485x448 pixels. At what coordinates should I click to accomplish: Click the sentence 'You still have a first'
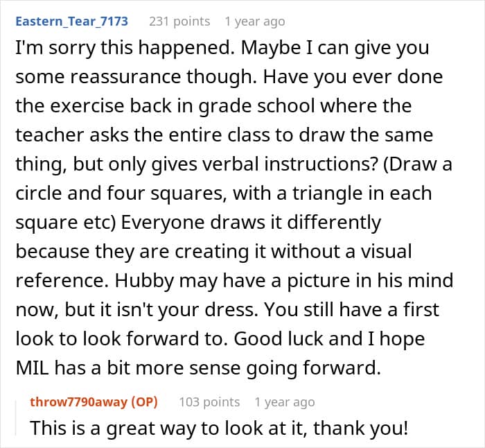pyautogui.click(x=351, y=309)
